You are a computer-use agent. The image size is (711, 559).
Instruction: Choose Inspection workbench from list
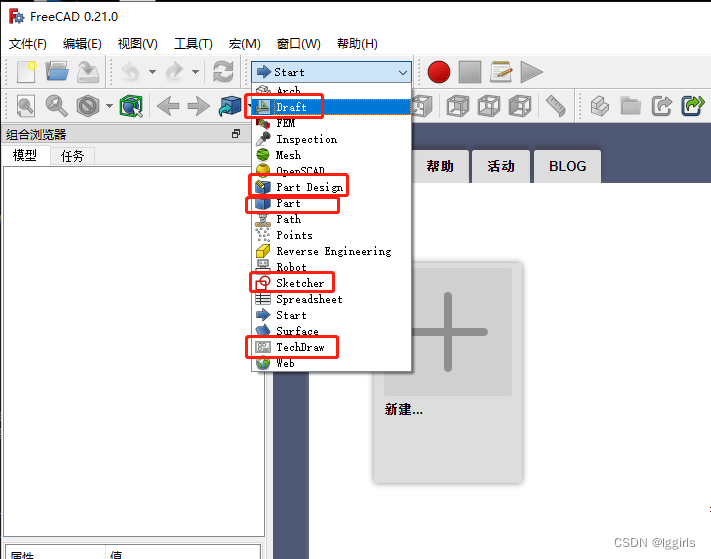(x=331, y=139)
